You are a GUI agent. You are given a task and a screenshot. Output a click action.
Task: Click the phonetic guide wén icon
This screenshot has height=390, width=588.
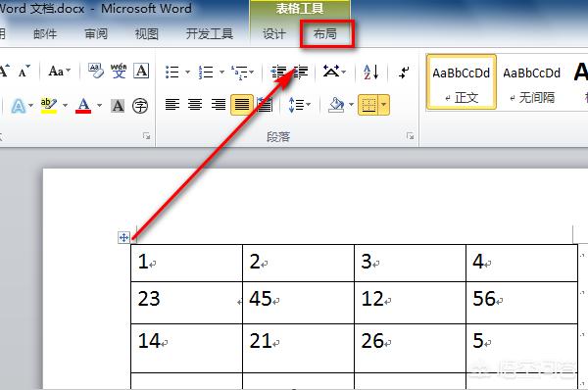119,71
